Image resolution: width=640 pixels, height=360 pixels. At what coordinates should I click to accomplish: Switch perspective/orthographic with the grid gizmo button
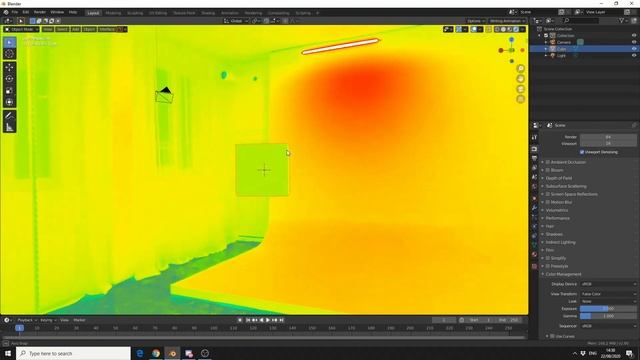click(520, 99)
